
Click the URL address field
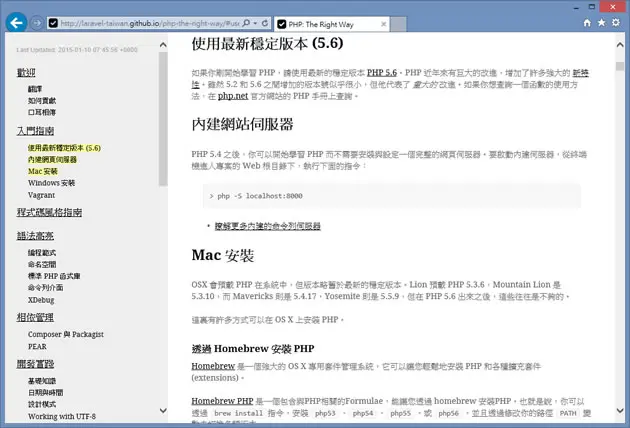149,23
